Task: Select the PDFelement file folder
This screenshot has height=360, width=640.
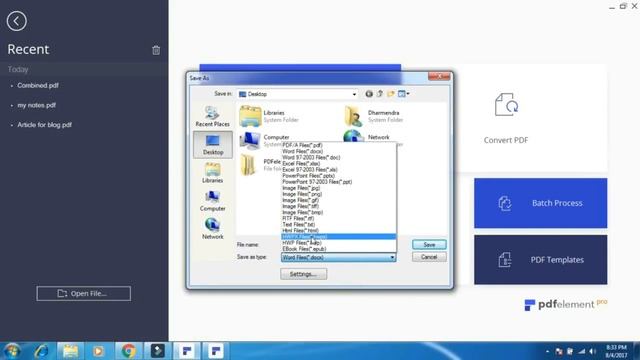Action: click(260, 164)
